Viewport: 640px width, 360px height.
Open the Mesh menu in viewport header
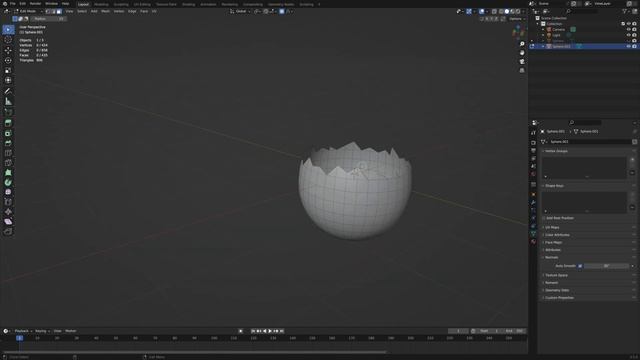(105, 11)
